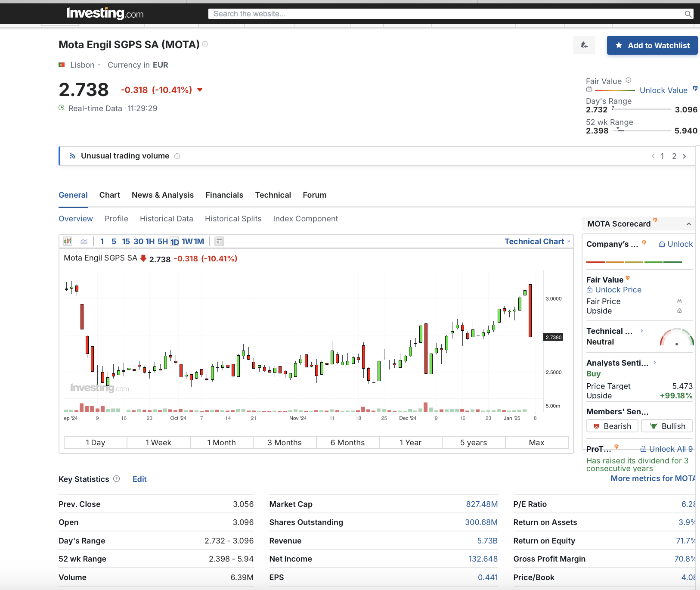The image size is (700, 590).
Task: Switch chart to area type
Action: tap(84, 241)
